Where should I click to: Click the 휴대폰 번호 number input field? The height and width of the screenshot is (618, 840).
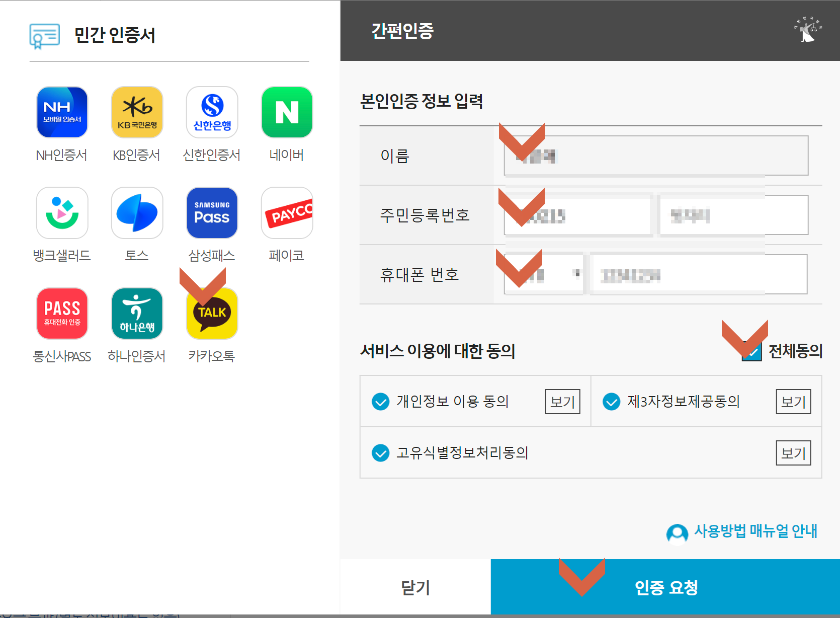[699, 274]
